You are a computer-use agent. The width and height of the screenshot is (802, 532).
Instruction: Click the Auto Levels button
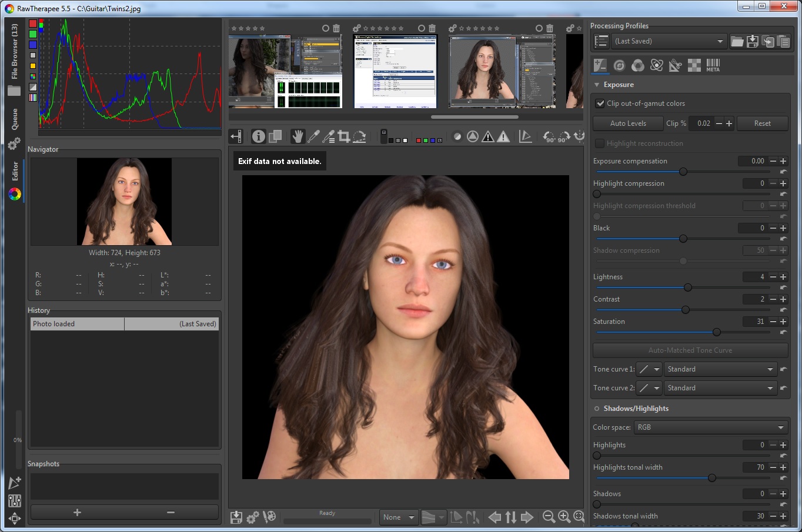[628, 123]
